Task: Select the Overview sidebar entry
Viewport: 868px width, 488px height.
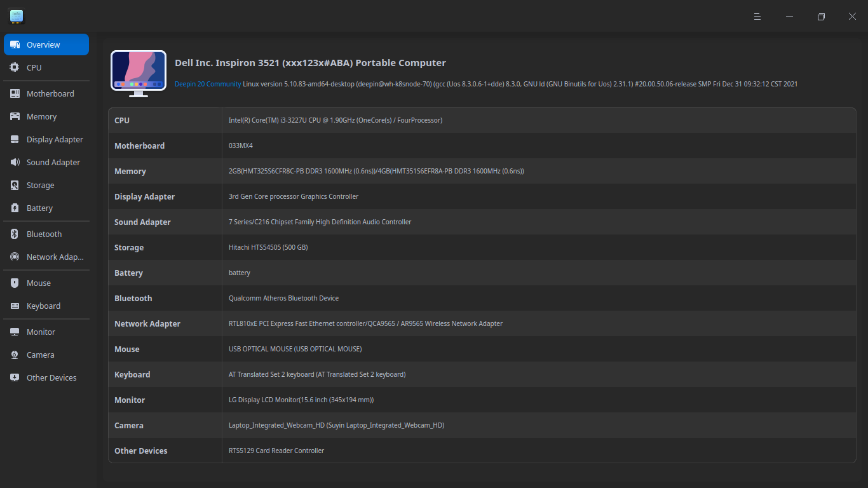Action: pyautogui.click(x=46, y=44)
